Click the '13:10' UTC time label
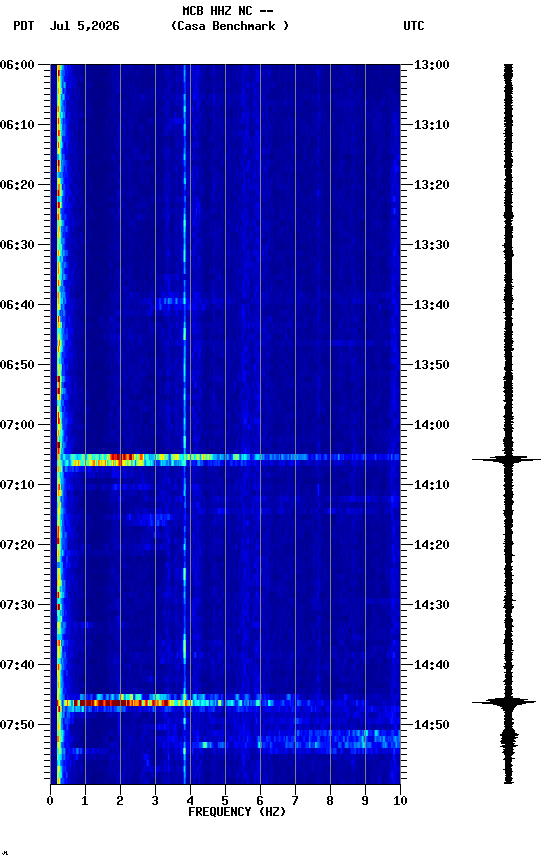The height and width of the screenshot is (864, 552). click(432, 125)
